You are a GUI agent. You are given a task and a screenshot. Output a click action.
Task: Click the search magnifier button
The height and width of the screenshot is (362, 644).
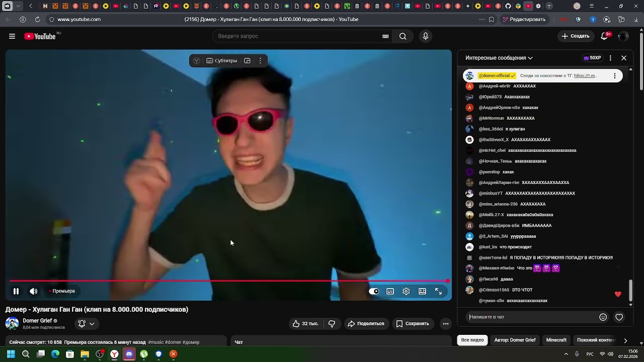[403, 36]
